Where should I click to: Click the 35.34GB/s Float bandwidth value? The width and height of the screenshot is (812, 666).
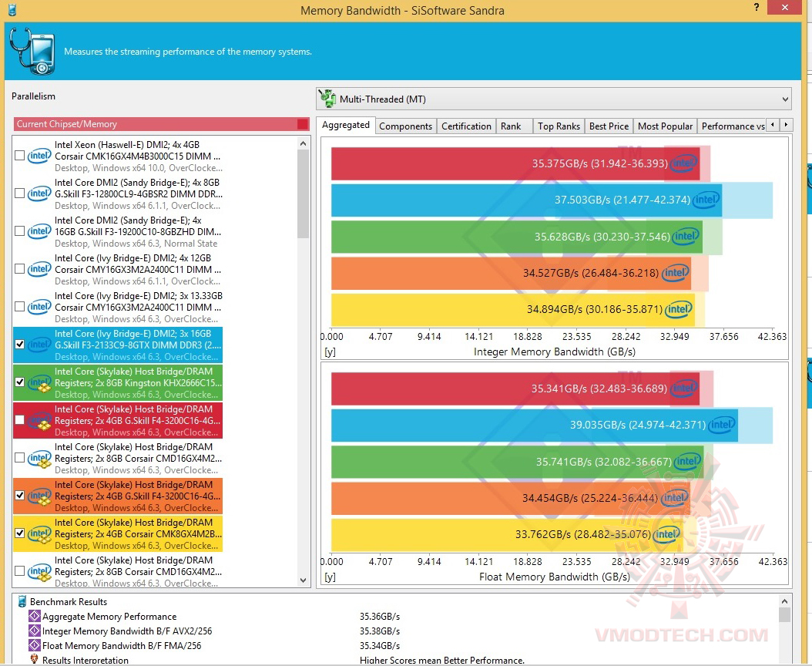point(380,645)
